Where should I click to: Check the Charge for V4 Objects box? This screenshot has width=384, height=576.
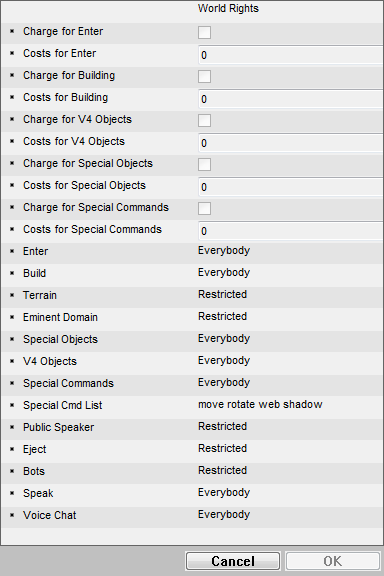tap(204, 120)
